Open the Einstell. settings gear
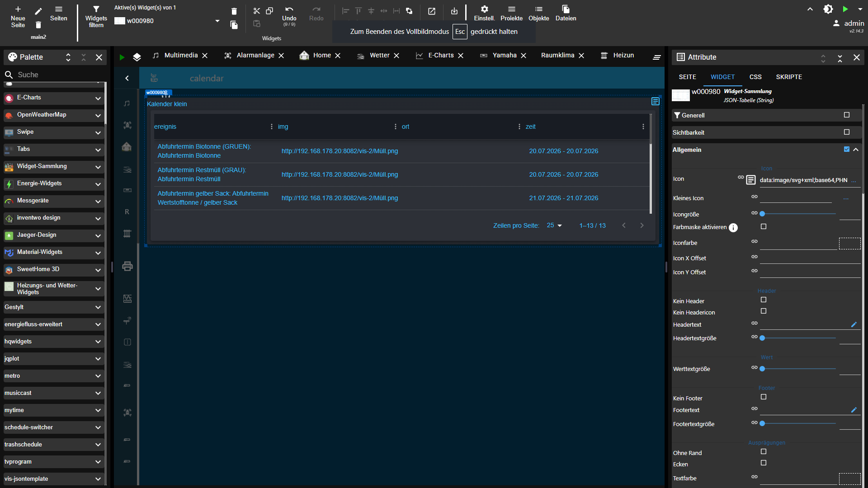The width and height of the screenshot is (868, 488). click(x=484, y=14)
